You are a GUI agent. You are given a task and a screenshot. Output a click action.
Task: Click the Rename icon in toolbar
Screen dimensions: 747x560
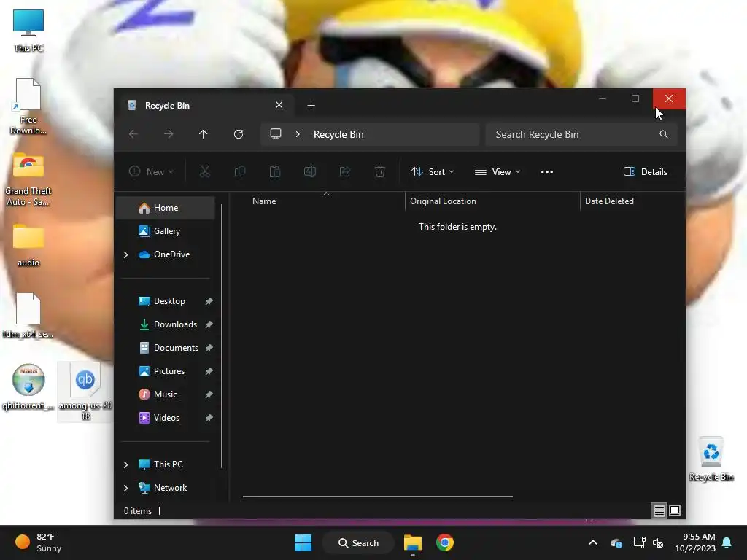310,171
